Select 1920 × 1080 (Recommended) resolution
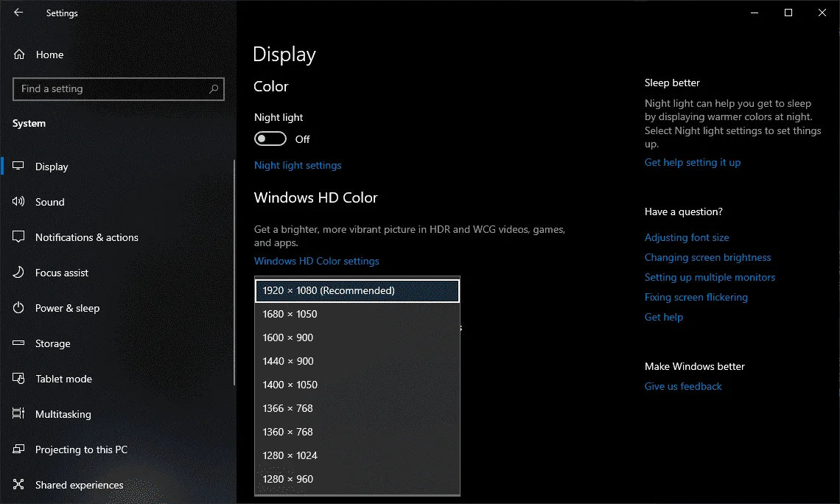The image size is (840, 504). (x=357, y=290)
